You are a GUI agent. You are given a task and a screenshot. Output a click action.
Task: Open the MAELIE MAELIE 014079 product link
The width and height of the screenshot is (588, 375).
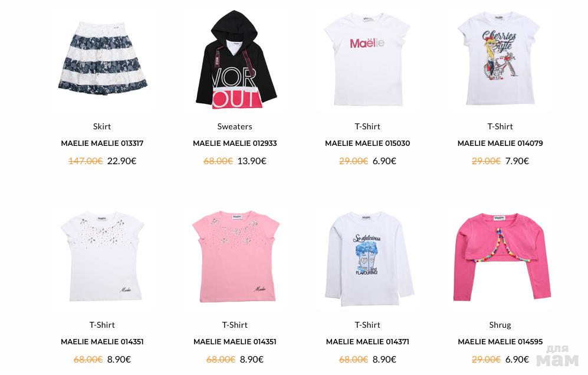pyautogui.click(x=500, y=144)
